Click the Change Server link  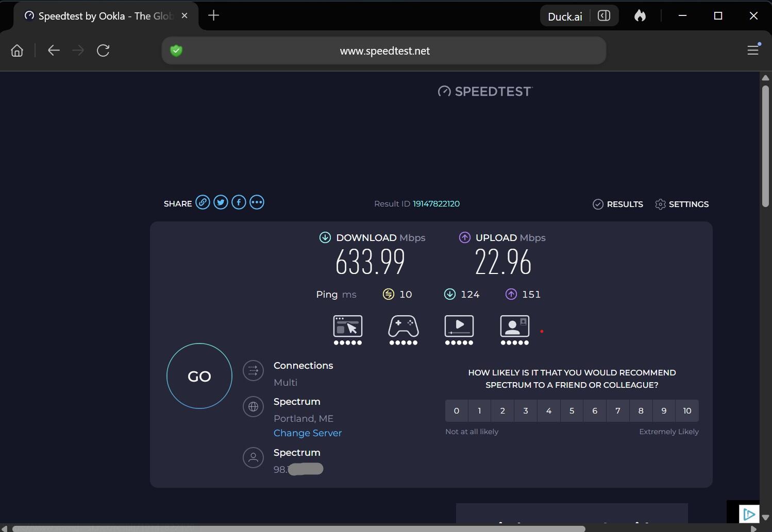(x=308, y=433)
